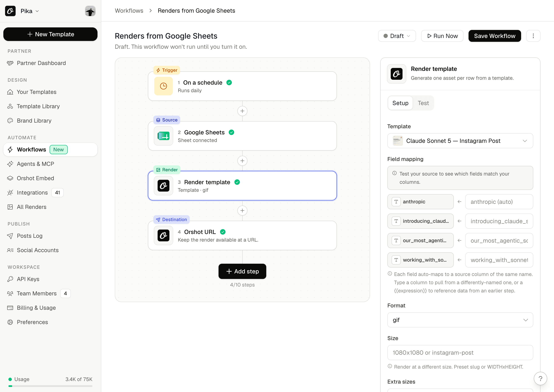Screen dimensions: 554x392
Task: Click the introducing_claude mapping input
Action: tap(499, 221)
